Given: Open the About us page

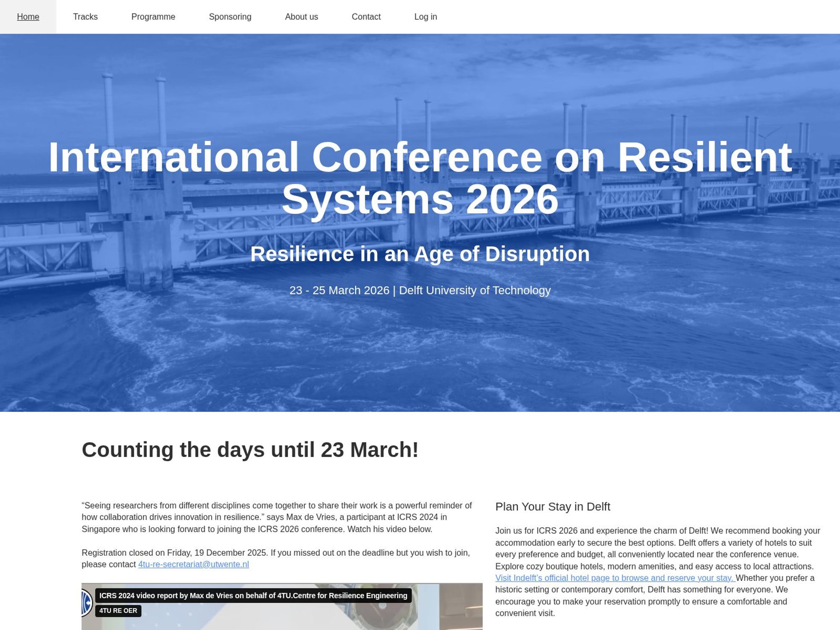Looking at the screenshot, I should coord(301,17).
